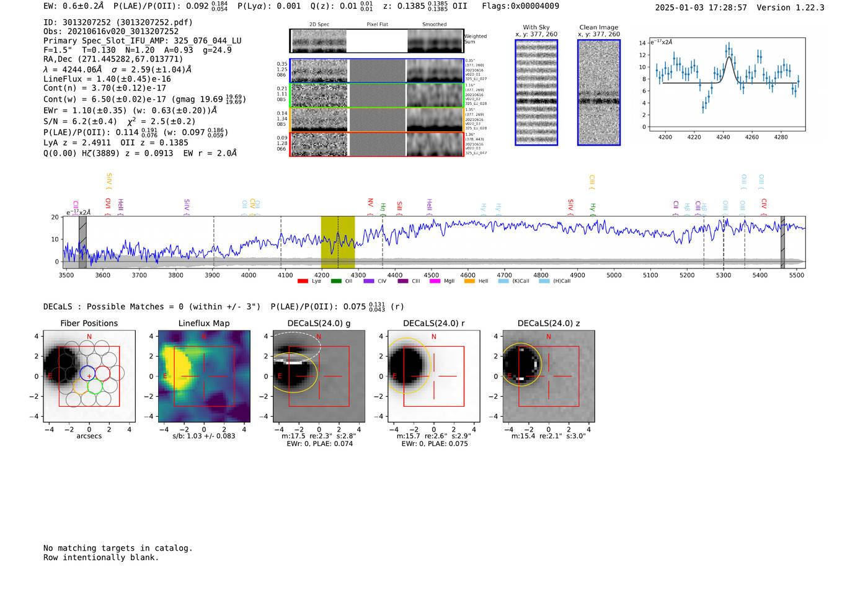Click the timestamp 2025-01-03 17:28:57
This screenshot has width=868, height=591.
701,7
